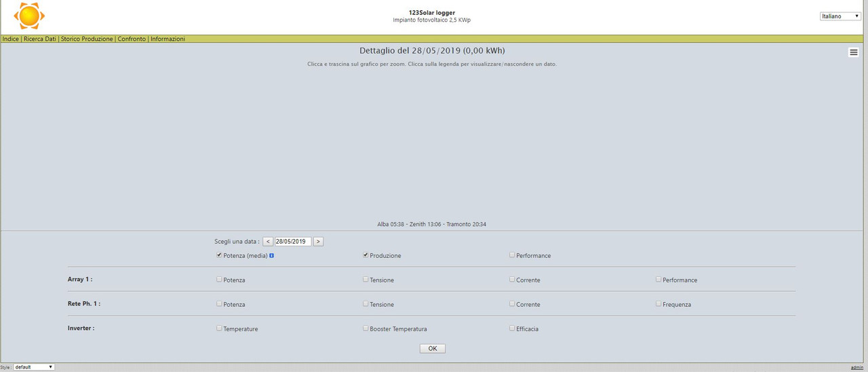Click the Rete Ph. 1 row label

[84, 303]
